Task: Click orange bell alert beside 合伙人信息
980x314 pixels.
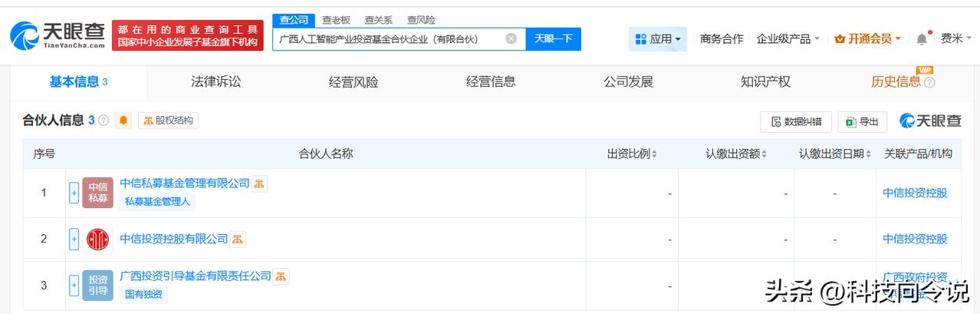Action: click(123, 121)
